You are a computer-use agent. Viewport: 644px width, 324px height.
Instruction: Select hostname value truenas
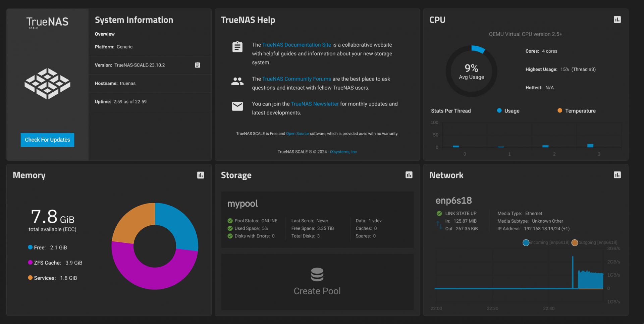coord(128,83)
